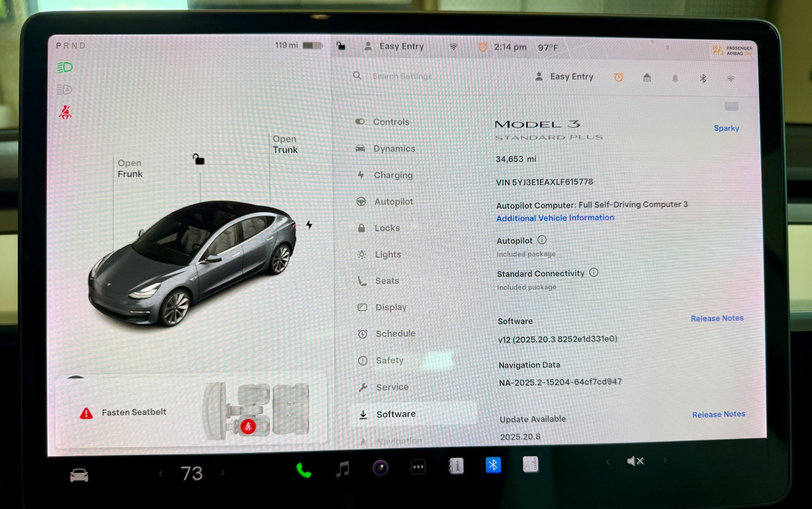The width and height of the screenshot is (812, 509).
Task: Open Additional Vehicle Information link
Action: [x=555, y=218]
